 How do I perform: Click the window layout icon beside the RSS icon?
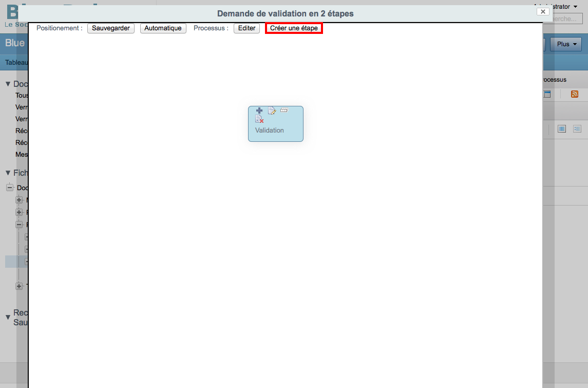point(547,94)
